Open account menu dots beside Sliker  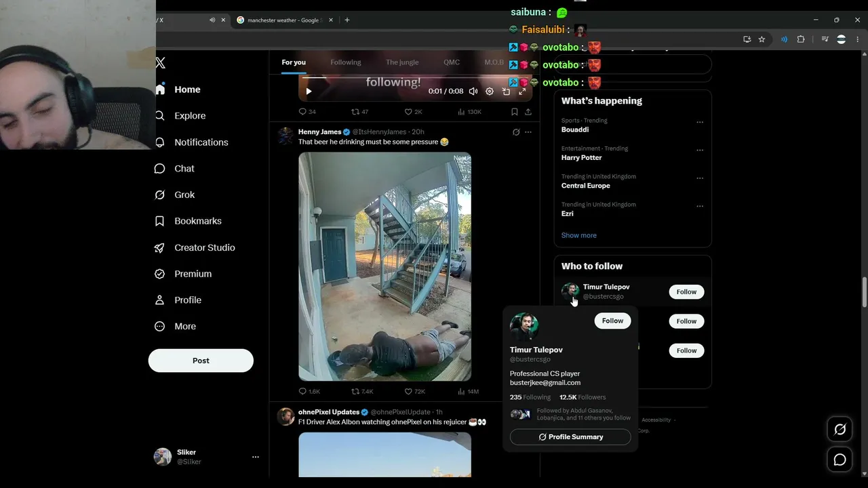click(x=256, y=457)
